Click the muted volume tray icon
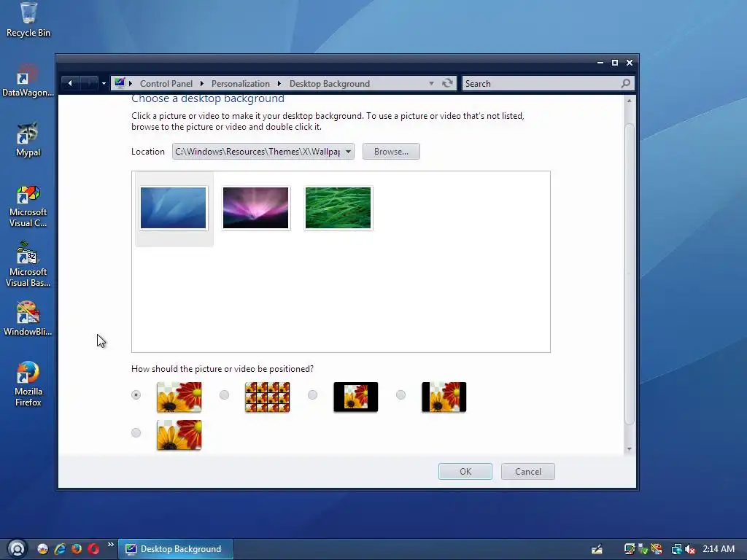This screenshot has height=560, width=747. tap(690, 549)
